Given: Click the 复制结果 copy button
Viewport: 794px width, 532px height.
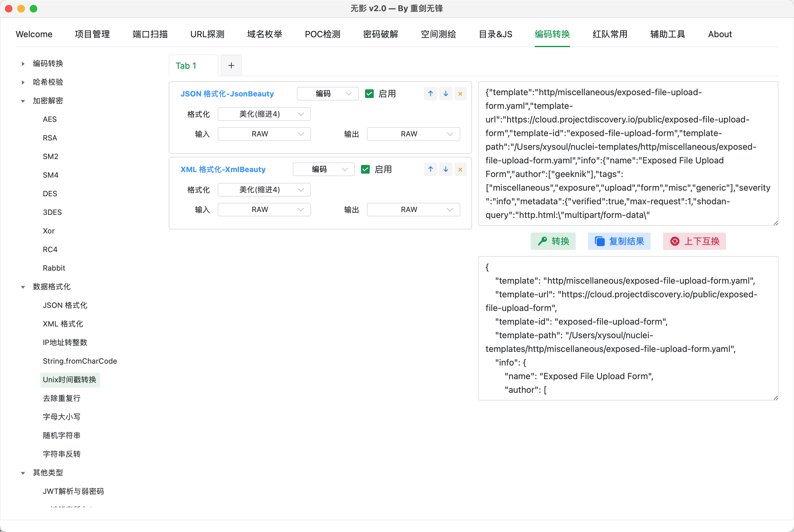Looking at the screenshot, I should pos(619,241).
